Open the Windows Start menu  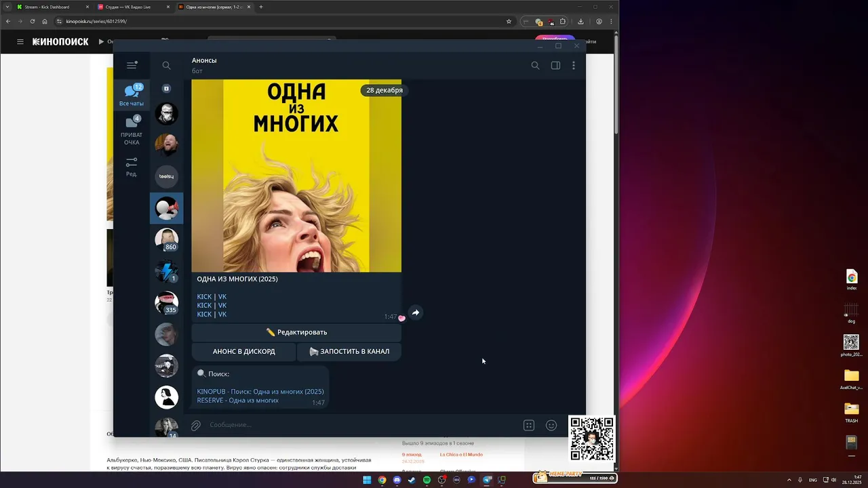click(x=367, y=480)
